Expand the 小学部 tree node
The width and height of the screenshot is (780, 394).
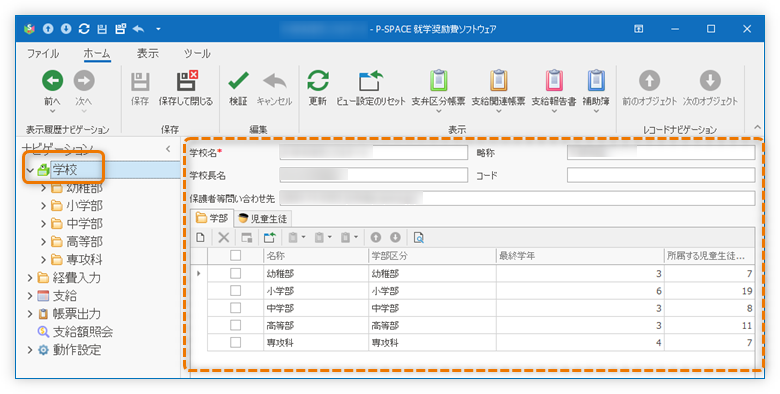pyautogui.click(x=43, y=205)
